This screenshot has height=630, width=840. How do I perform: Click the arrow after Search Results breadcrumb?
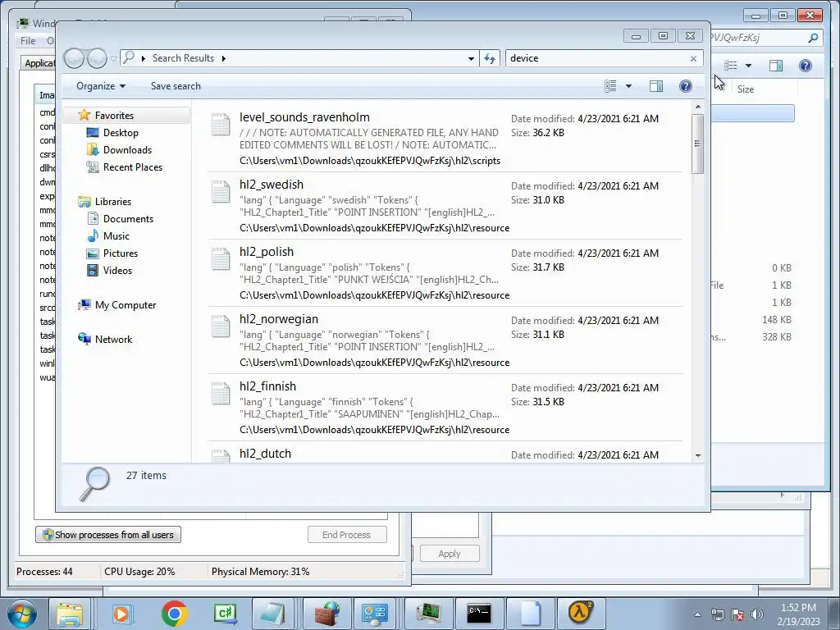point(223,58)
